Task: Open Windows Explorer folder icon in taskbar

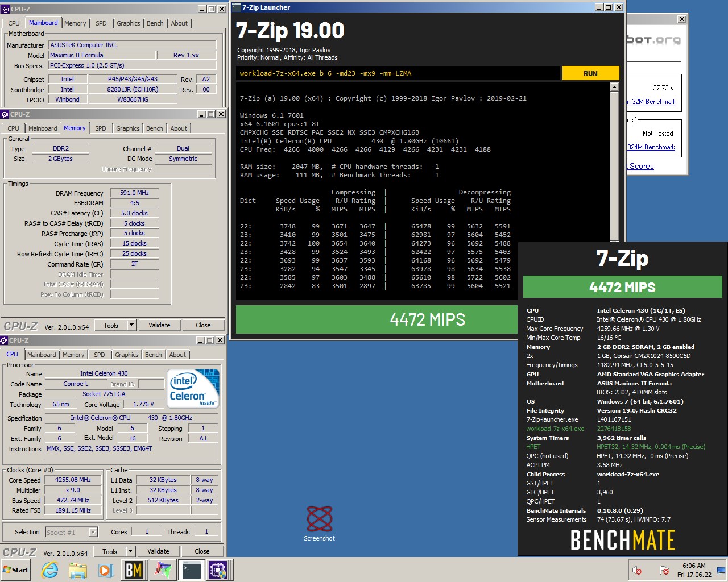Action: 78,569
